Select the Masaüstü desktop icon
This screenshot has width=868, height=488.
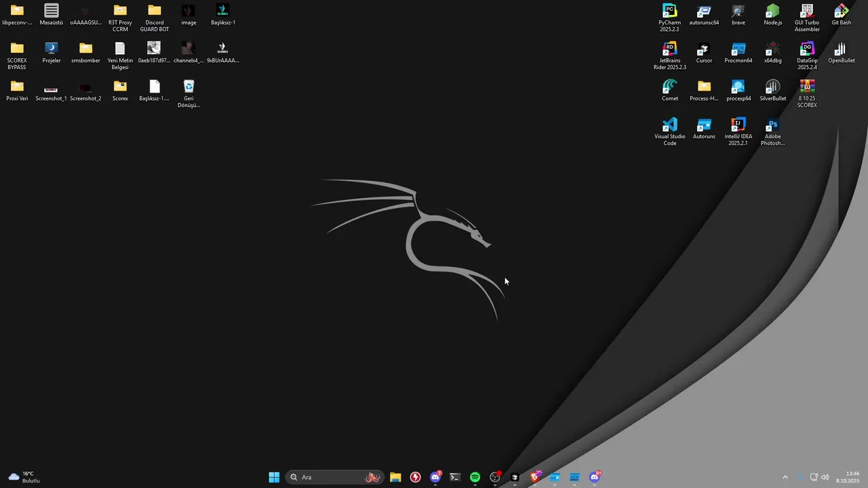pyautogui.click(x=52, y=15)
